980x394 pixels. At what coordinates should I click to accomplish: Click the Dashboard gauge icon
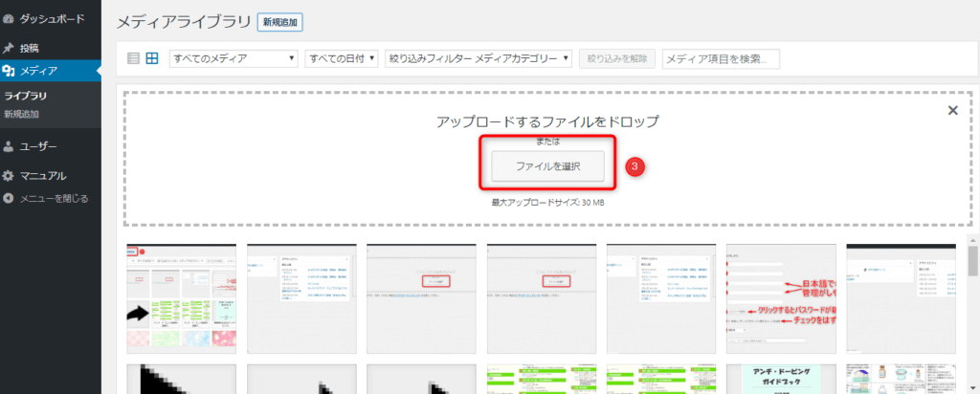click(x=9, y=18)
